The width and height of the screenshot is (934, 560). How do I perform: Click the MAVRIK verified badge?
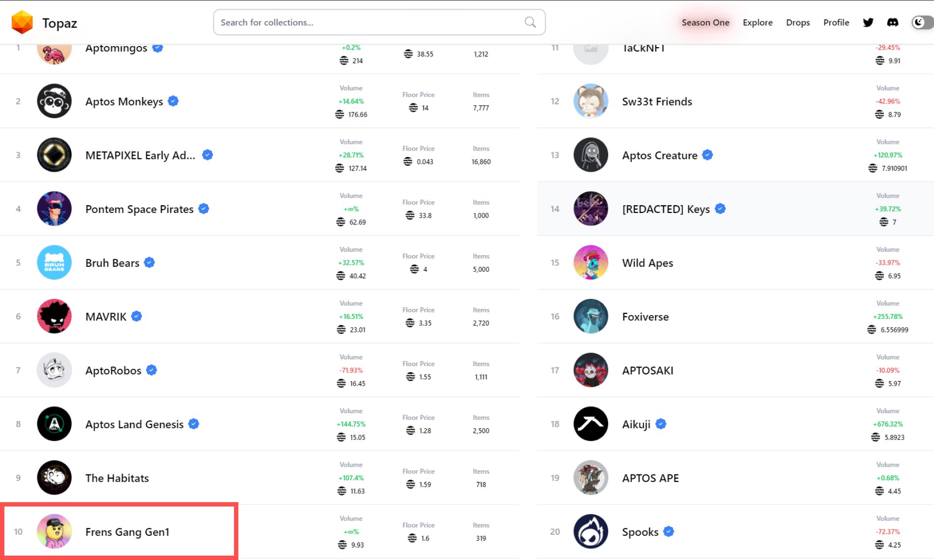(x=137, y=316)
